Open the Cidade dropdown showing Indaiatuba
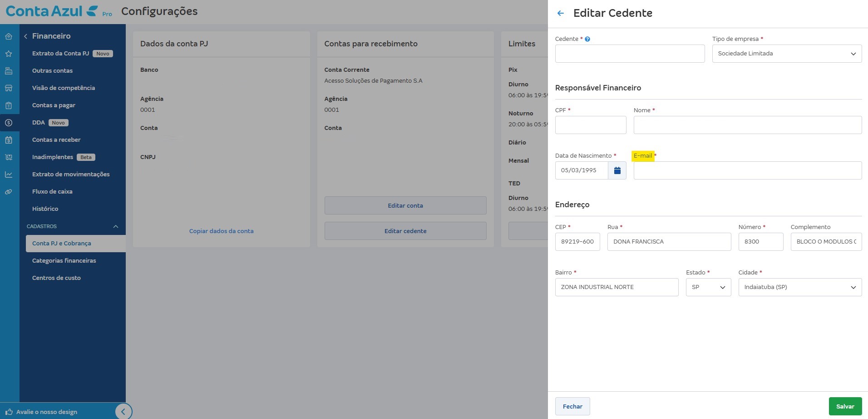Viewport: 868px width, 419px height. pyautogui.click(x=799, y=287)
